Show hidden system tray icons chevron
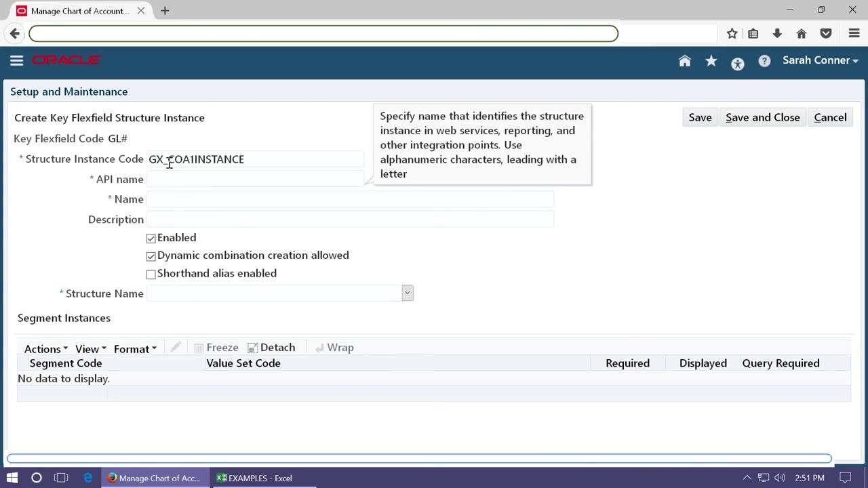The width and height of the screenshot is (868, 488). click(747, 478)
